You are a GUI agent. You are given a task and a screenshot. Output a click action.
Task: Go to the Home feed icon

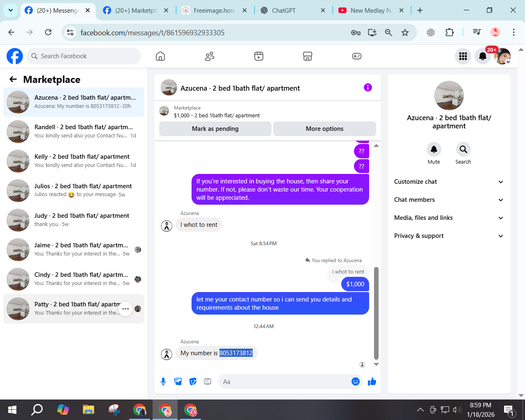(160, 56)
